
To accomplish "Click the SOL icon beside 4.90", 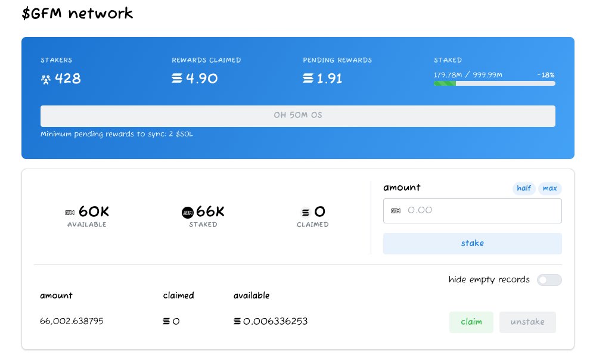I will pos(177,78).
